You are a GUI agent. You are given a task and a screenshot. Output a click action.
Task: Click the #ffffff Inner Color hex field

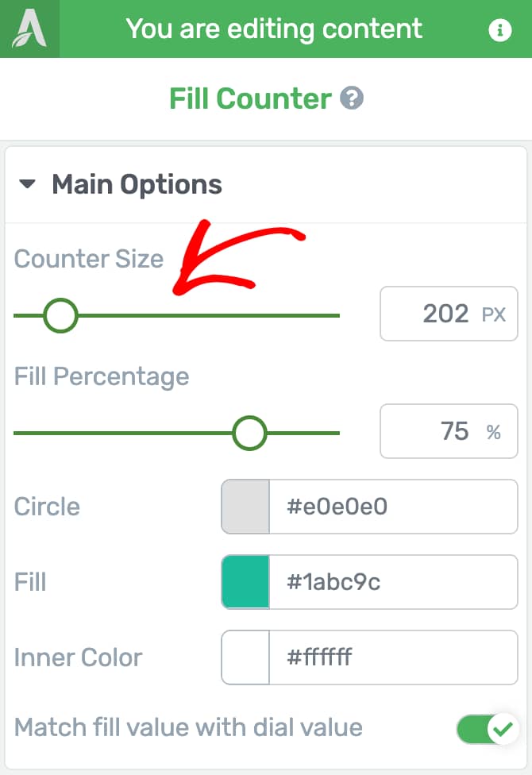pyautogui.click(x=393, y=657)
